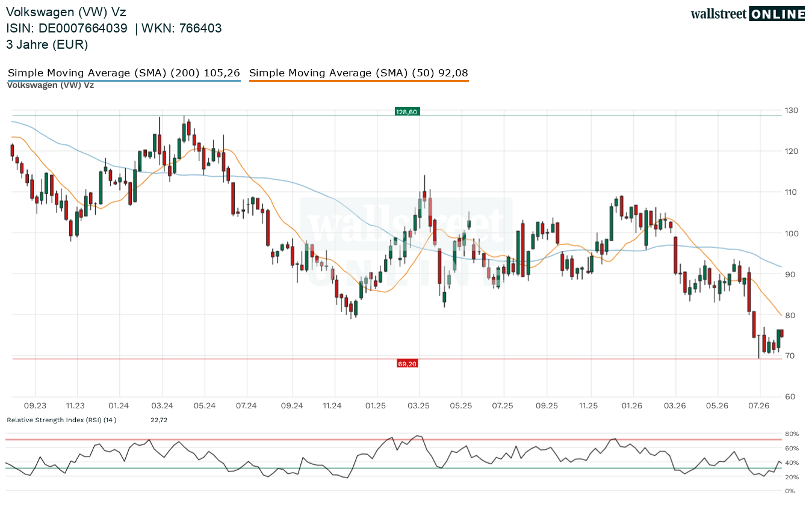Click the 128,60 high price marker
The width and height of the screenshot is (812, 507).
click(406, 111)
